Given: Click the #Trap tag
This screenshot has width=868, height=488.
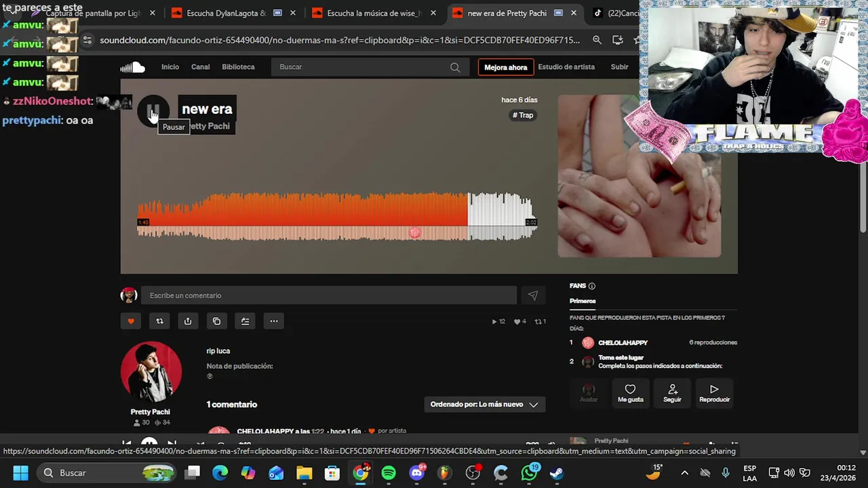Looking at the screenshot, I should (523, 115).
